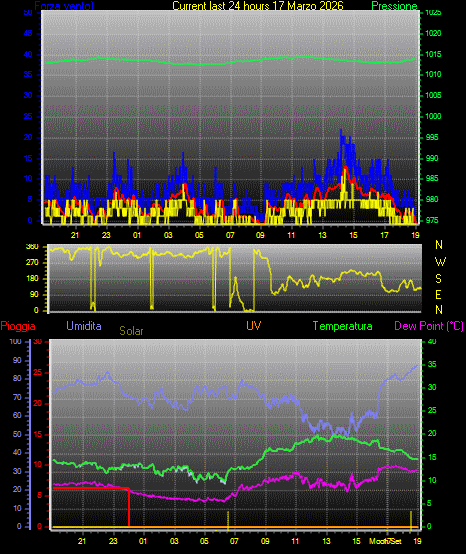Click the Forza vento legend label

click(64, 6)
